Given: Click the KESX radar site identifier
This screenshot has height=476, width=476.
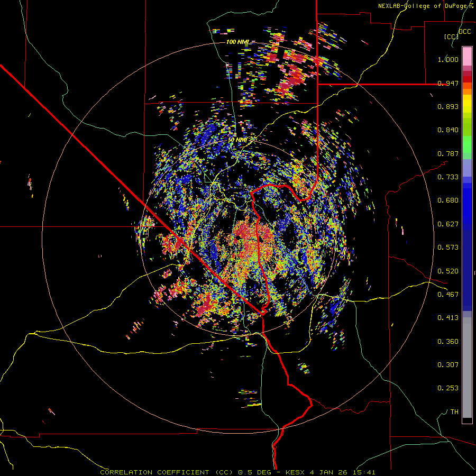Looking at the screenshot, I should click(x=294, y=472).
